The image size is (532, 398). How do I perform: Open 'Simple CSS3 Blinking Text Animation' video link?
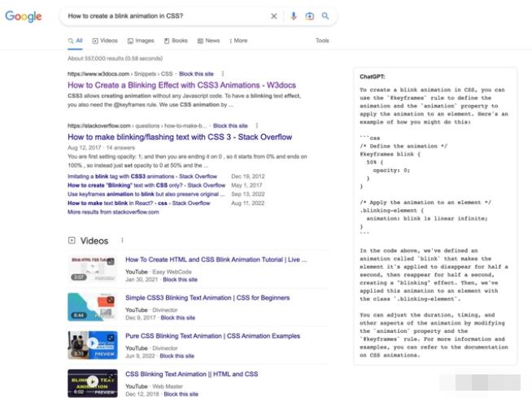pyautogui.click(x=207, y=298)
